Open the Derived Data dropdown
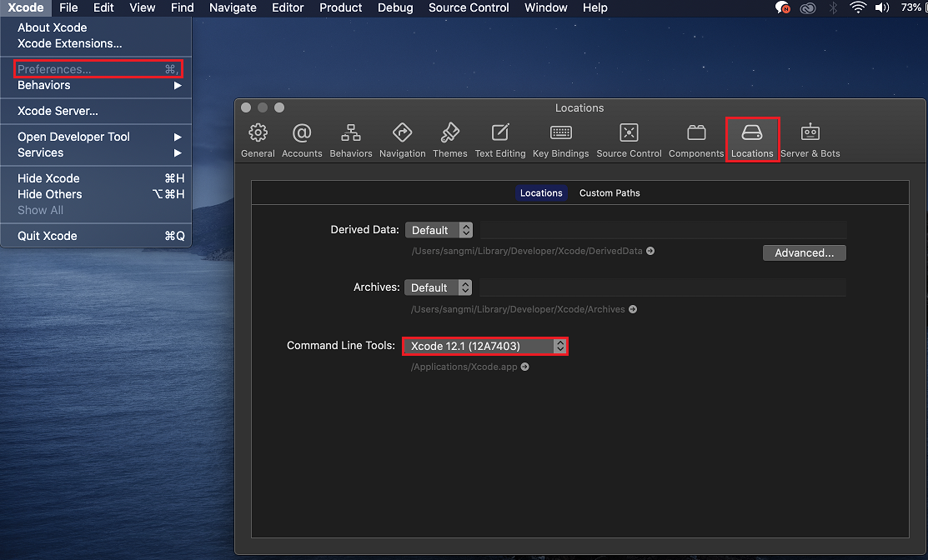 click(x=439, y=230)
